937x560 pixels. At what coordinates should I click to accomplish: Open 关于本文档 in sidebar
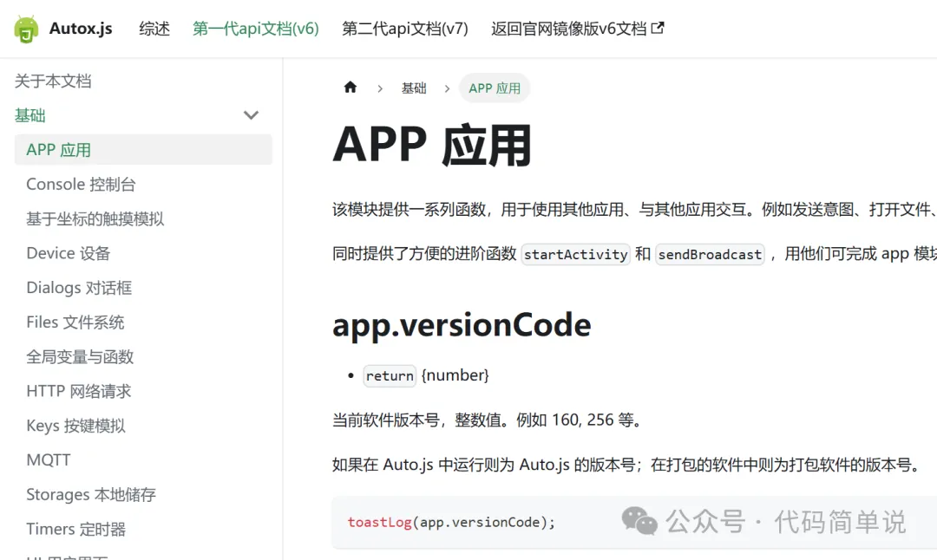53,81
